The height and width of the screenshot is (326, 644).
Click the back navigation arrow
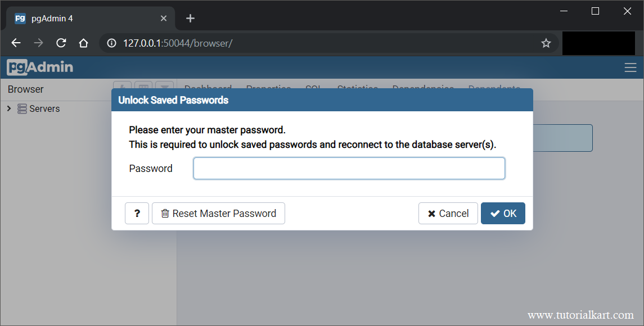15,43
